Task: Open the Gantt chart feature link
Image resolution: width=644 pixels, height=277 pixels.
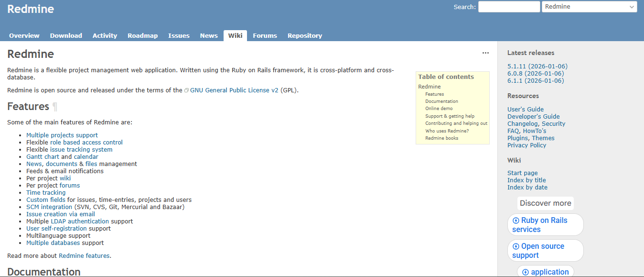Action: [x=43, y=157]
